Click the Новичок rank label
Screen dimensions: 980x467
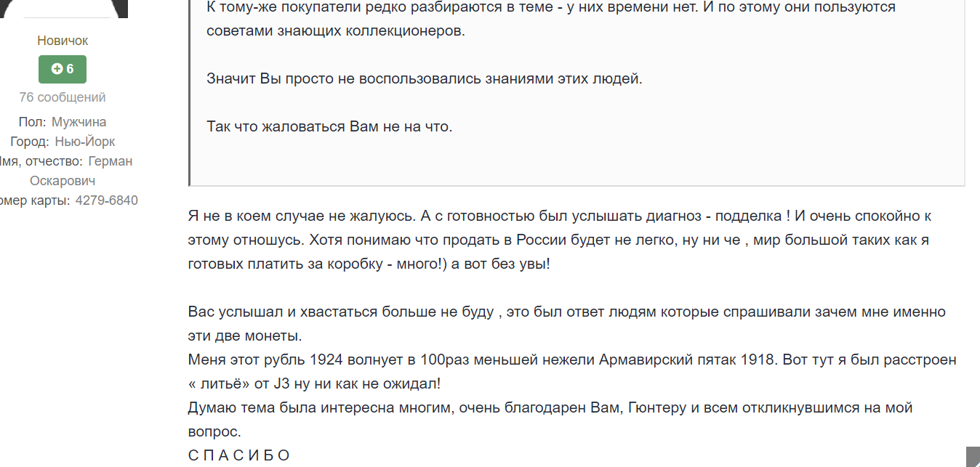(63, 41)
